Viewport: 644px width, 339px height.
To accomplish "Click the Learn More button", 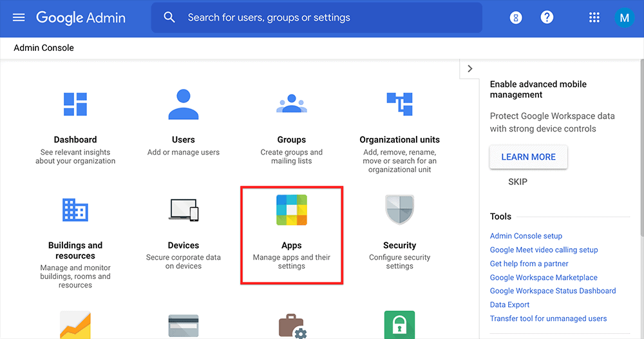I will pos(528,157).
